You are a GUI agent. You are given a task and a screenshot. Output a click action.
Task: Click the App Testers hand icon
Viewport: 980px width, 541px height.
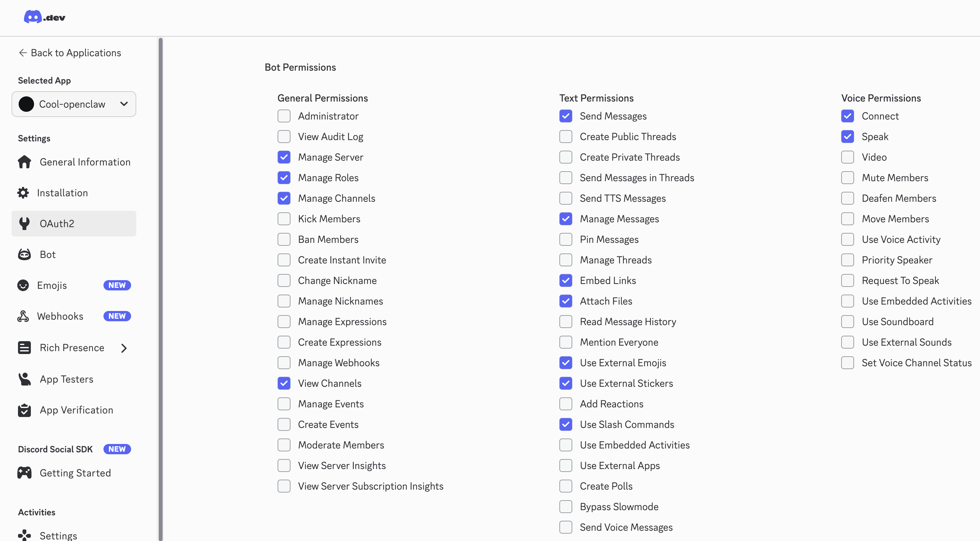point(24,378)
